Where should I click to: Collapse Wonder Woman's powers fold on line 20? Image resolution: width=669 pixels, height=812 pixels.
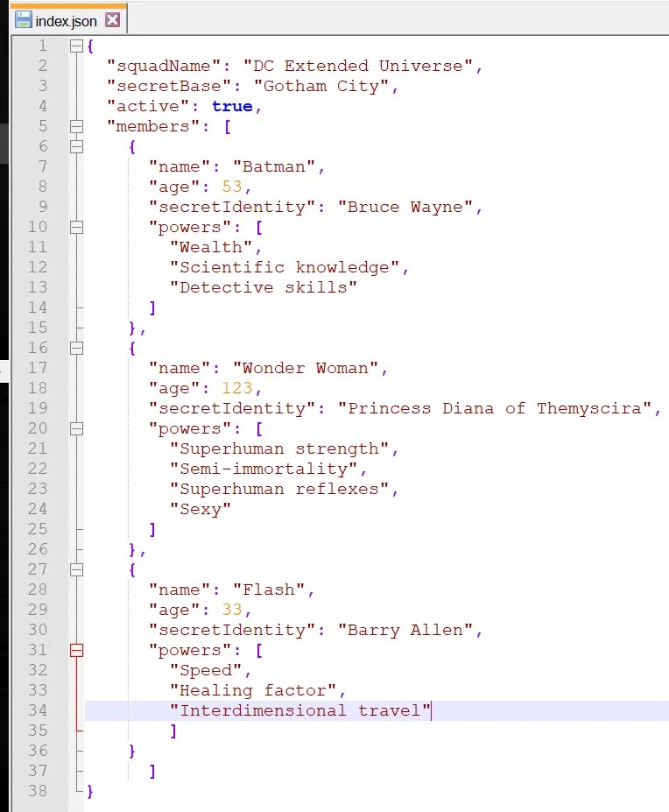coord(76,429)
